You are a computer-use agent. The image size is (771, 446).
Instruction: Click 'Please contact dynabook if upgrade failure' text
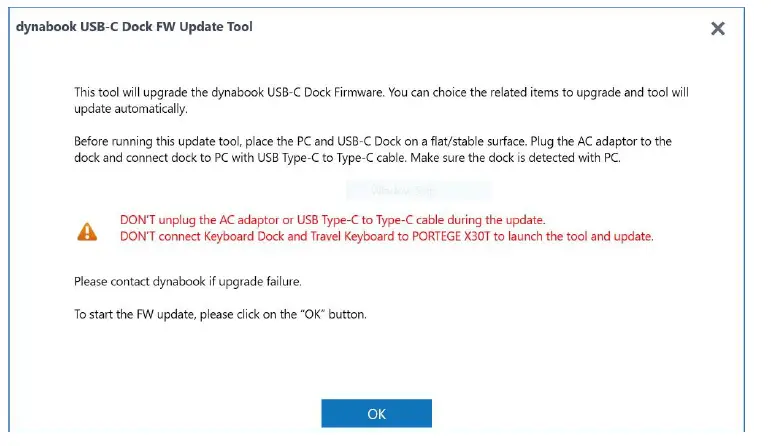pyautogui.click(x=188, y=282)
